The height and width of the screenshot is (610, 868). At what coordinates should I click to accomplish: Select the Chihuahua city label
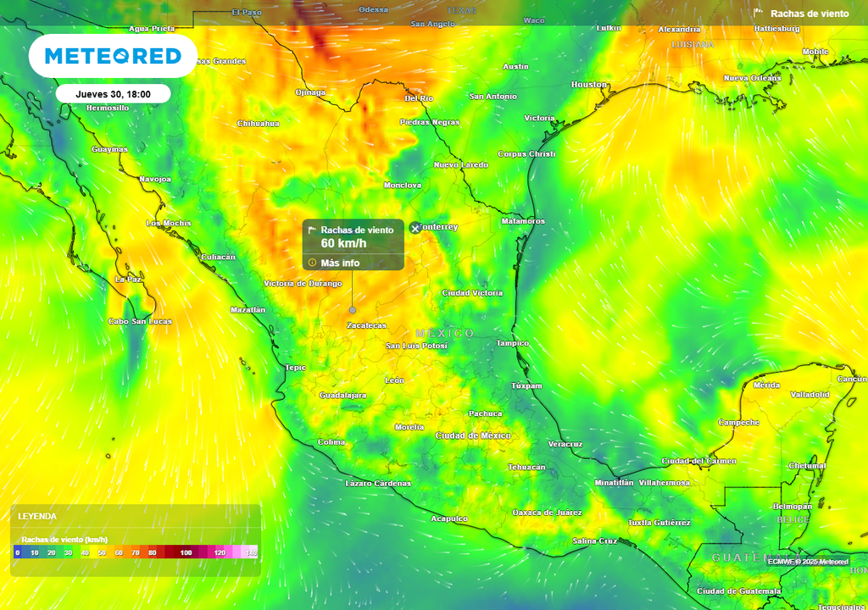(x=257, y=124)
